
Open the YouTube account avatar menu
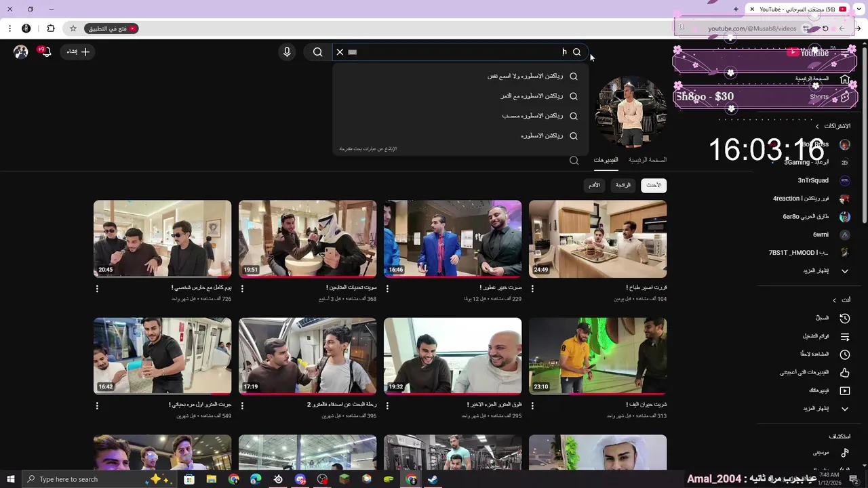(x=21, y=52)
